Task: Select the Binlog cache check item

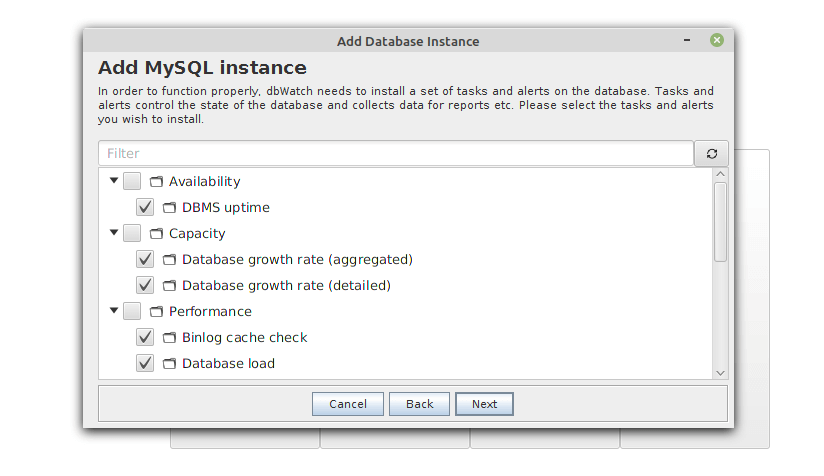Action: pos(244,338)
